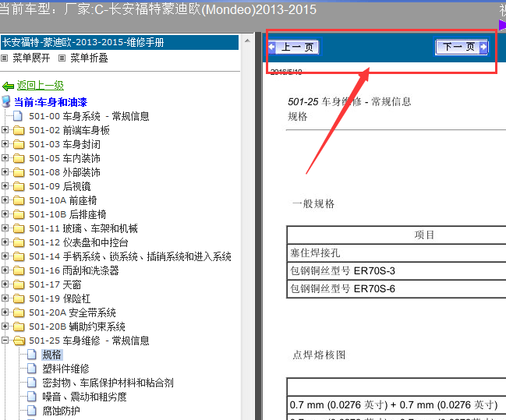Click the 501-03 车身封闭 folder icon
This screenshot has width=506, height=420.
tap(19, 144)
